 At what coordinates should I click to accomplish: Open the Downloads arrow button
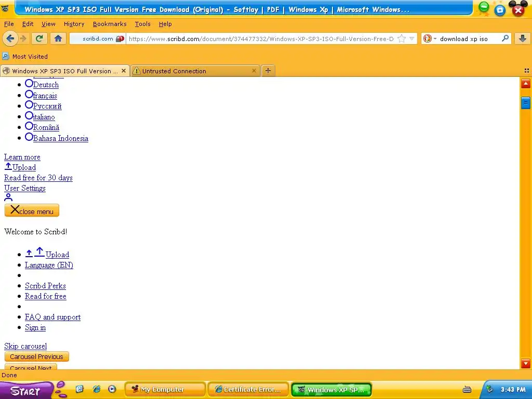point(523,38)
